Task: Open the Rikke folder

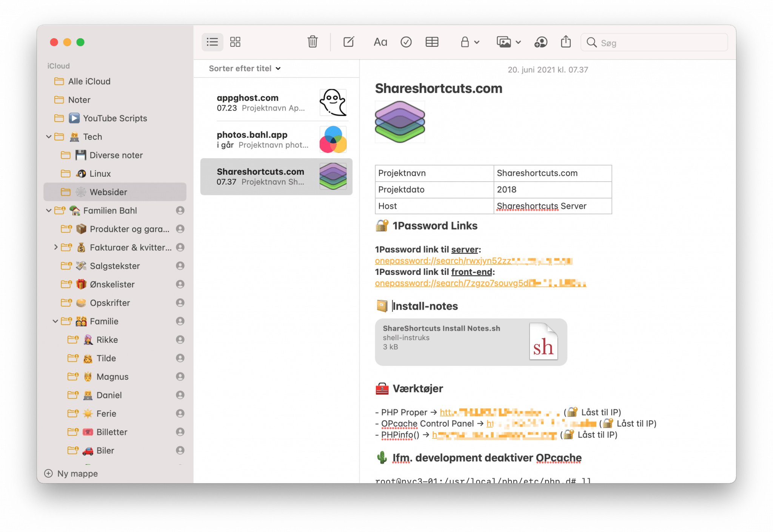Action: click(x=115, y=340)
